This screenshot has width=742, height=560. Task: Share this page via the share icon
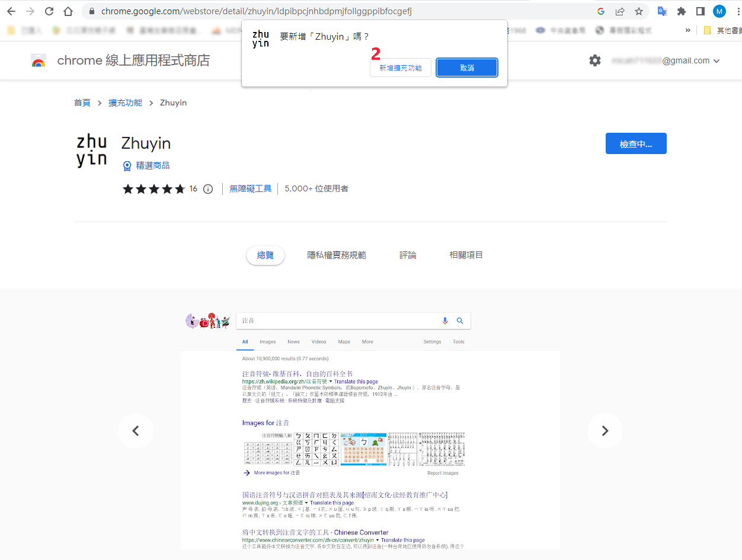click(620, 11)
